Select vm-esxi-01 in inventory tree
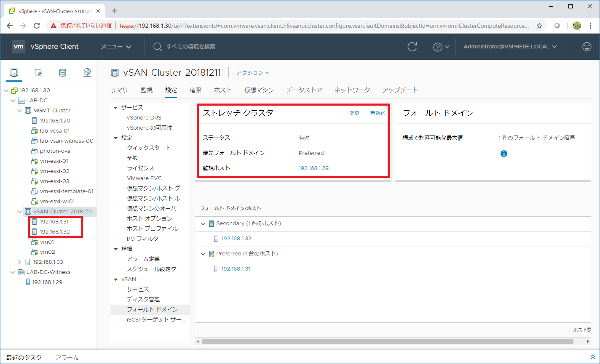Viewport: 600px width, 364px height. click(x=54, y=161)
